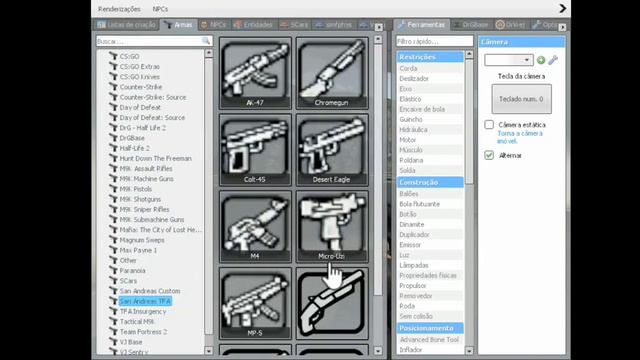Show more tool tabs with arrow
Image resolution: width=640 pixels, height=360 pixels.
562,27
